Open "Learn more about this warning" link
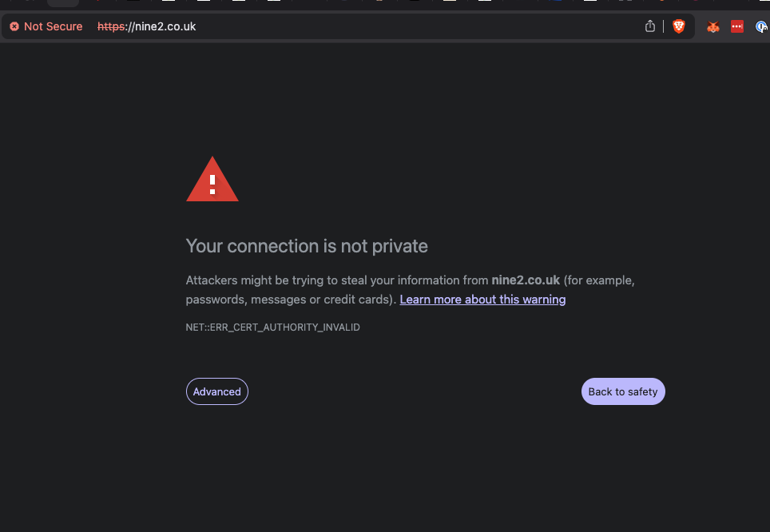The image size is (770, 532). [x=482, y=300]
